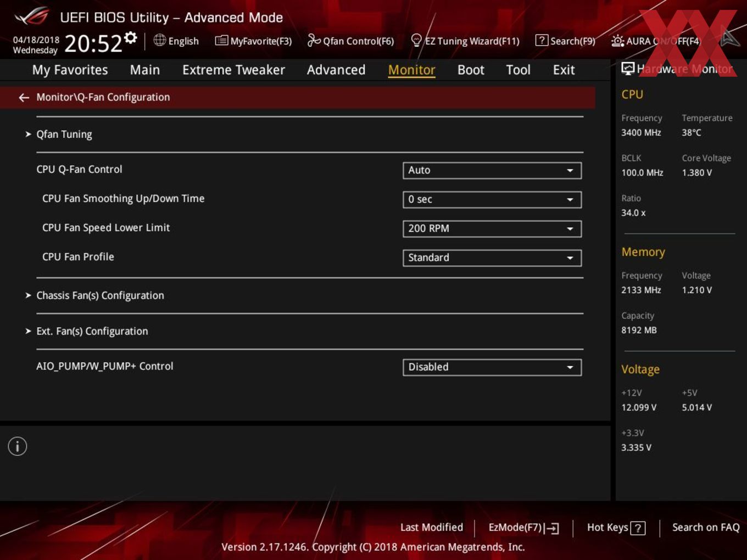Image resolution: width=747 pixels, height=560 pixels.
Task: Click the EzMode exit arrow icon
Action: click(x=553, y=528)
